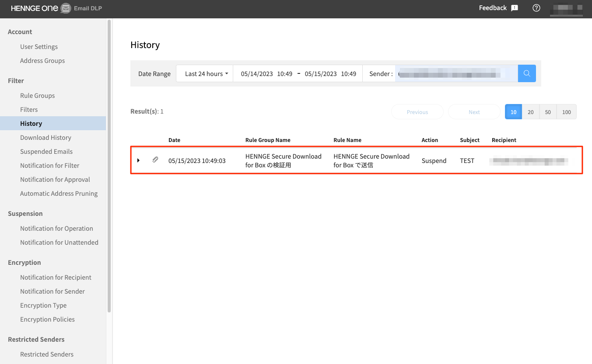Viewport: 592px width, 364px height.
Task: Click the 05/15/2023 10:49:03 date cell
Action: [197, 161]
